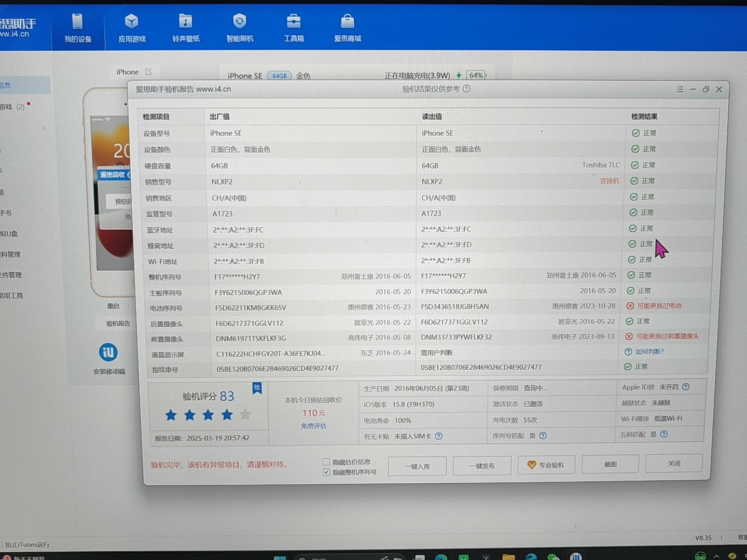Image resolution: width=747 pixels, height=560 pixels.
Task: Click the 免费评估 link
Action: point(314,426)
